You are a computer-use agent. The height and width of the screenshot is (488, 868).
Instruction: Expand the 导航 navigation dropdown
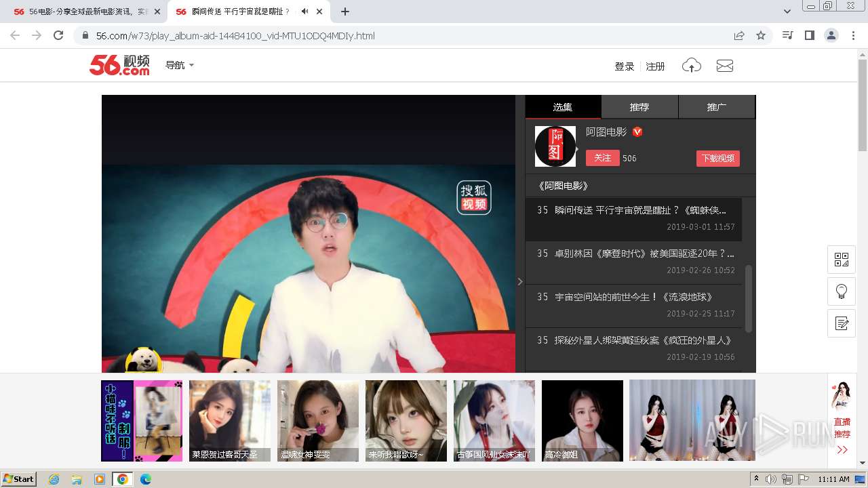coord(180,65)
